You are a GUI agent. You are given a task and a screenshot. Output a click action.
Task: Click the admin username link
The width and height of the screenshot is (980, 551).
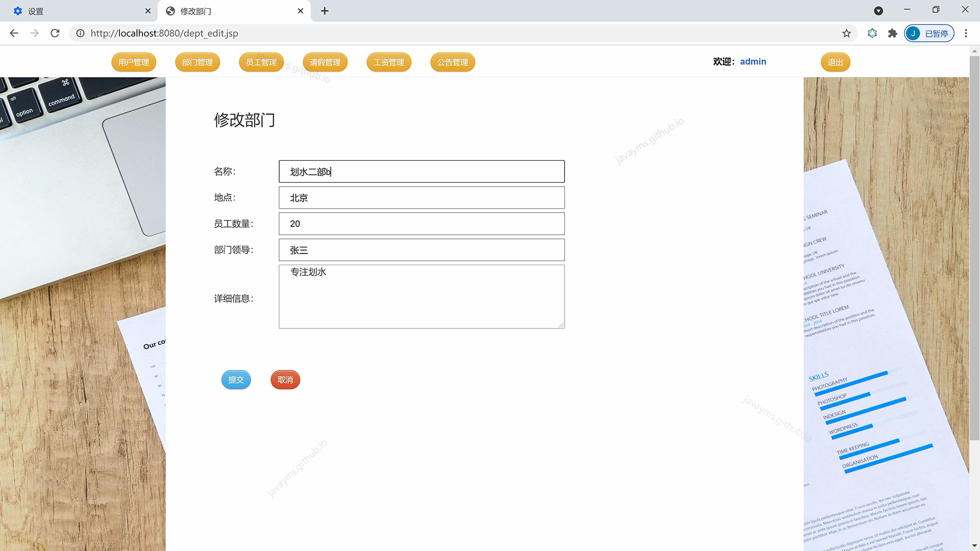[753, 61]
